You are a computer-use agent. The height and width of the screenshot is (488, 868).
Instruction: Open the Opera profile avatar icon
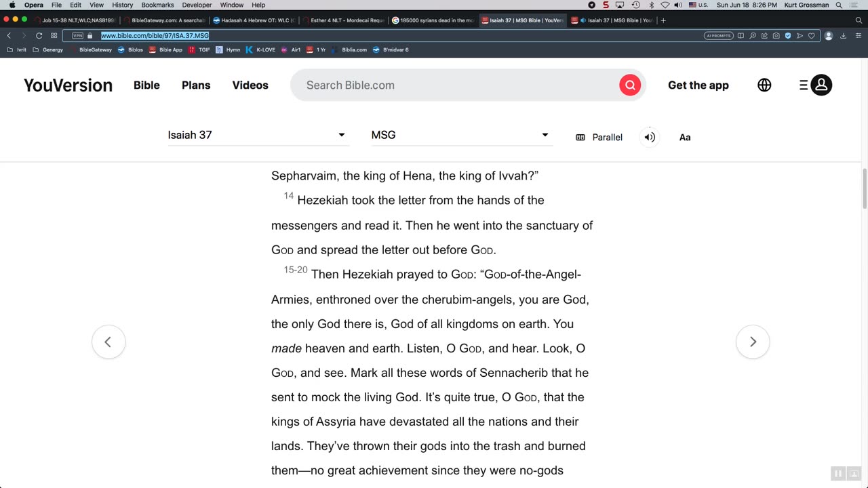829,36
